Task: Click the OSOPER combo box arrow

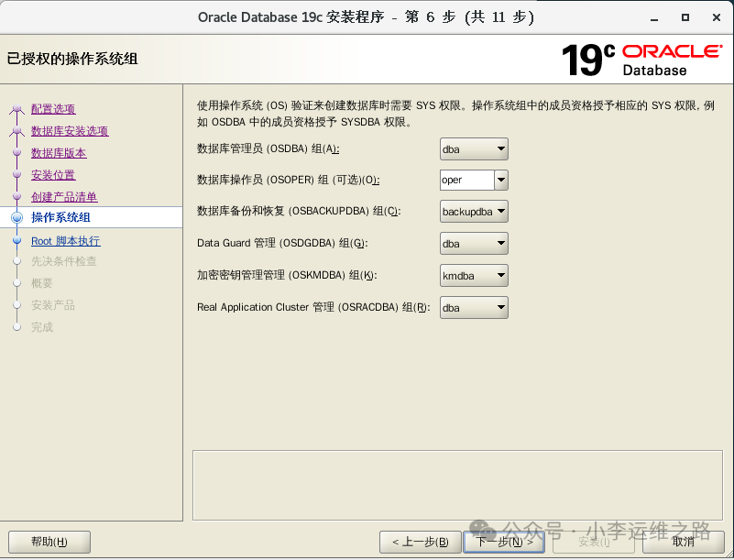Action: [501, 180]
